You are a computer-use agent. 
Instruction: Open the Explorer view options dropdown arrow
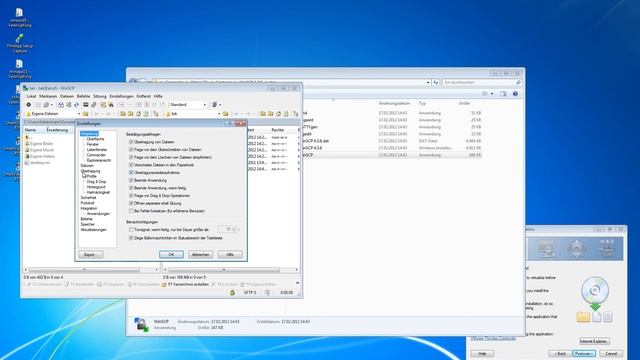pos(492,94)
